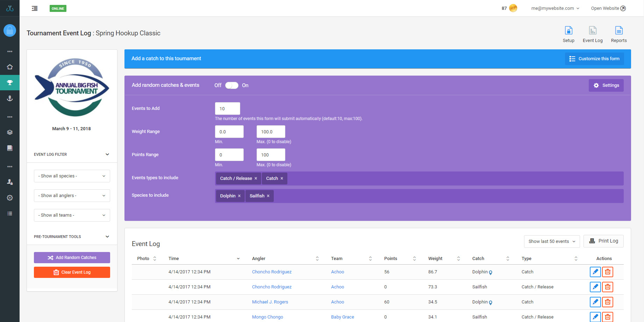Click the ONLINE status badge
Screen dimensions: 644x322
click(58, 8)
